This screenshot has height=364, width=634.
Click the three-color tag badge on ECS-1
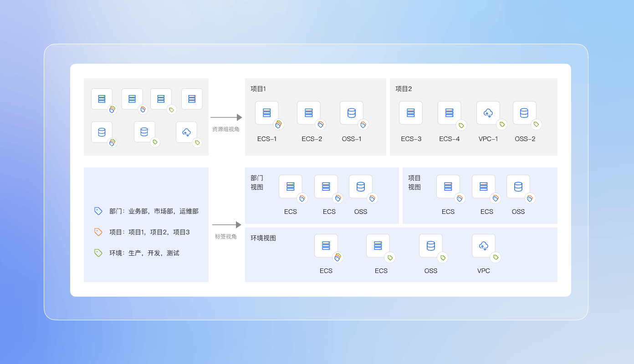click(x=279, y=124)
